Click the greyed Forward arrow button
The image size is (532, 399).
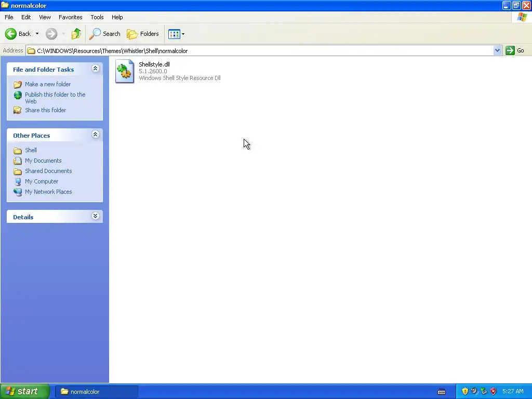point(51,34)
